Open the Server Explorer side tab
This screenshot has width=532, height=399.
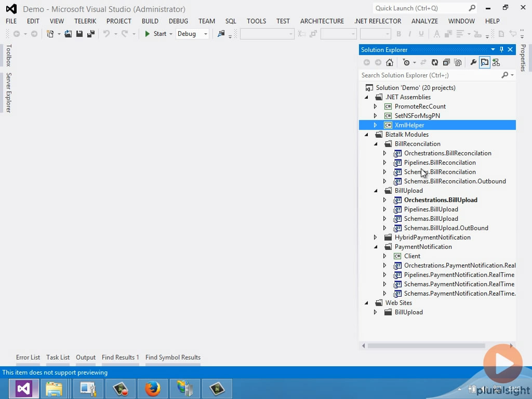point(9,92)
